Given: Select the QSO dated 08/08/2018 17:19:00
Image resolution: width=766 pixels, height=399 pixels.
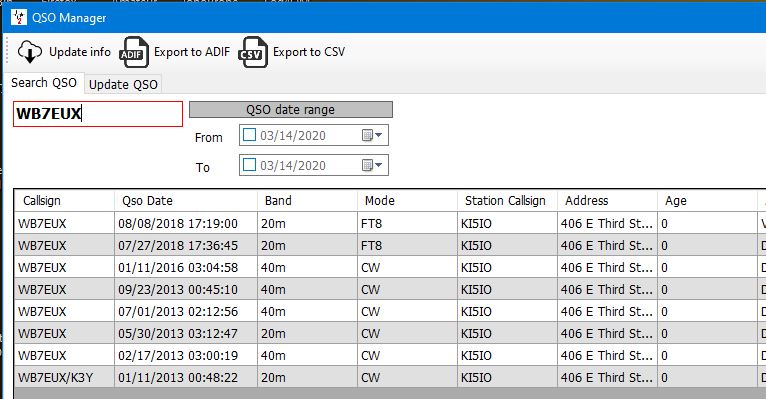Looking at the screenshot, I should tap(390, 223).
